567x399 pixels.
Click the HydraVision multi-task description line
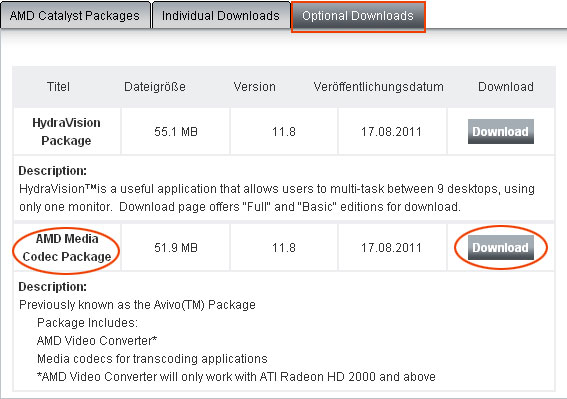[277, 189]
